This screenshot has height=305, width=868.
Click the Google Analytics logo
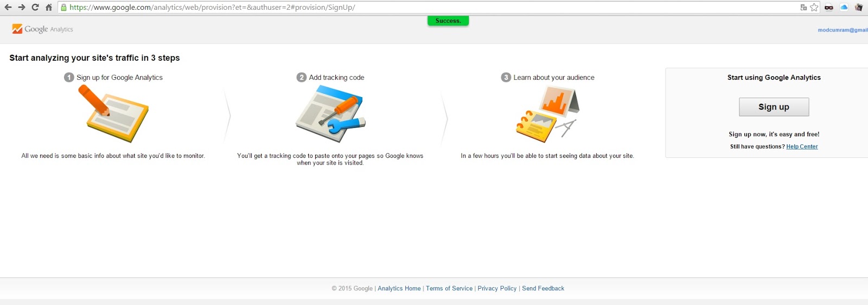pos(42,29)
